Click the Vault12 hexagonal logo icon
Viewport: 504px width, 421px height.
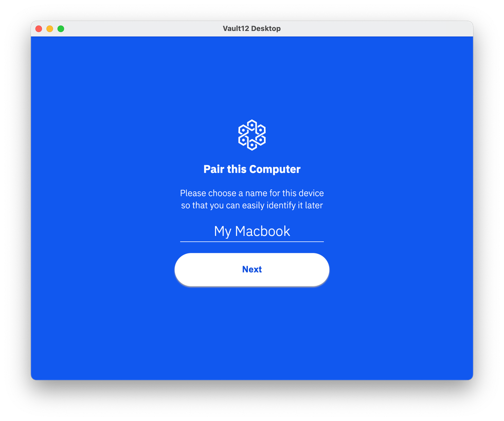coord(251,135)
